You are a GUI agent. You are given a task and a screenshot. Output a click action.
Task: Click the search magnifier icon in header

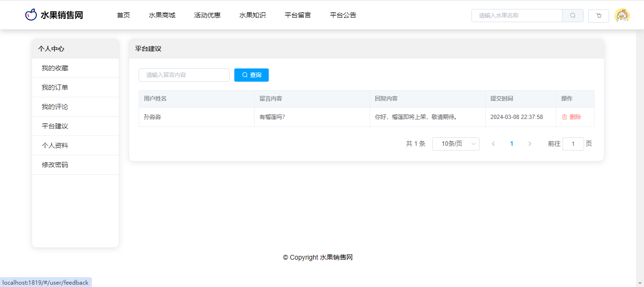click(573, 16)
